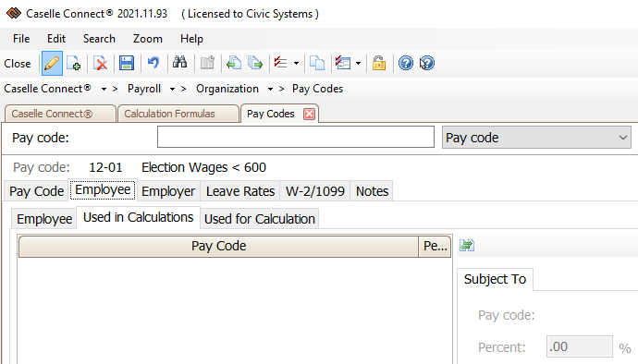Open the checklist toolbar dropdown arrow
Viewport: 638px width, 364px height.
pos(296,63)
